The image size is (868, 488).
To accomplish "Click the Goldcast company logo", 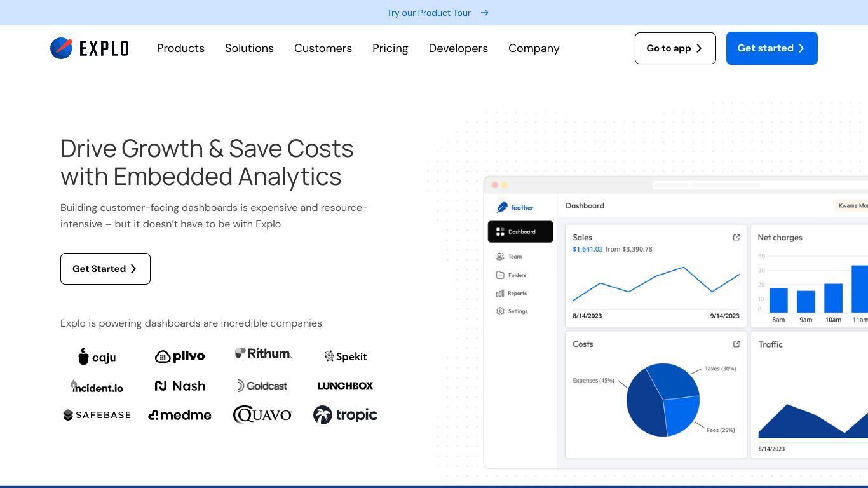I will point(262,386).
